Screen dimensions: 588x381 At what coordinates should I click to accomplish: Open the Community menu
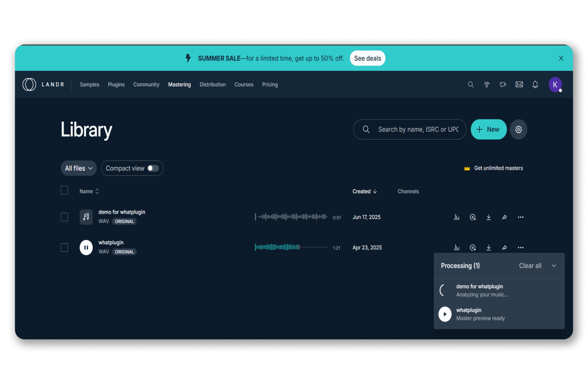(x=146, y=84)
